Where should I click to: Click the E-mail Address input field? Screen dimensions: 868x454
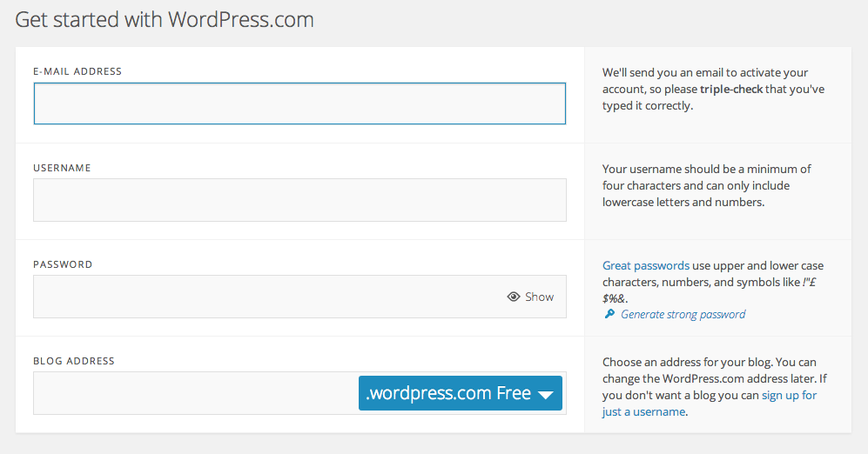click(299, 103)
